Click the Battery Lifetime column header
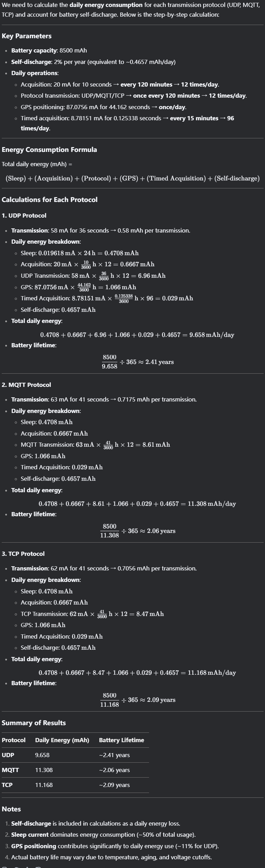265x868 pixels. tap(122, 740)
